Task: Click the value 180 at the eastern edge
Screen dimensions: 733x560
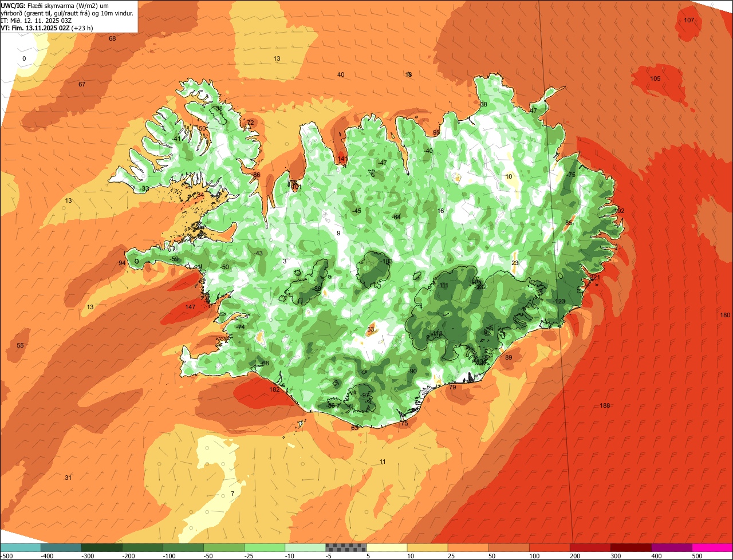Action: [x=725, y=315]
